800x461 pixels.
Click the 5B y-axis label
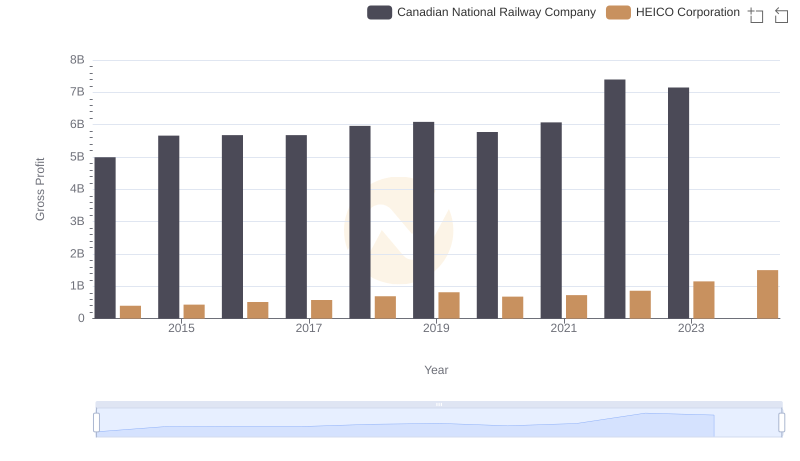[77, 157]
